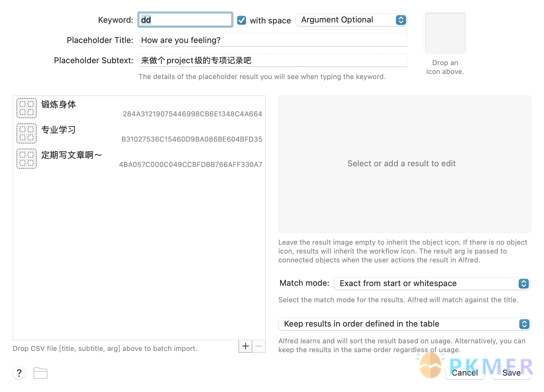This screenshot has width=544, height=392.
Task: Toggle the 'with space' checkbox
Action: click(x=242, y=20)
